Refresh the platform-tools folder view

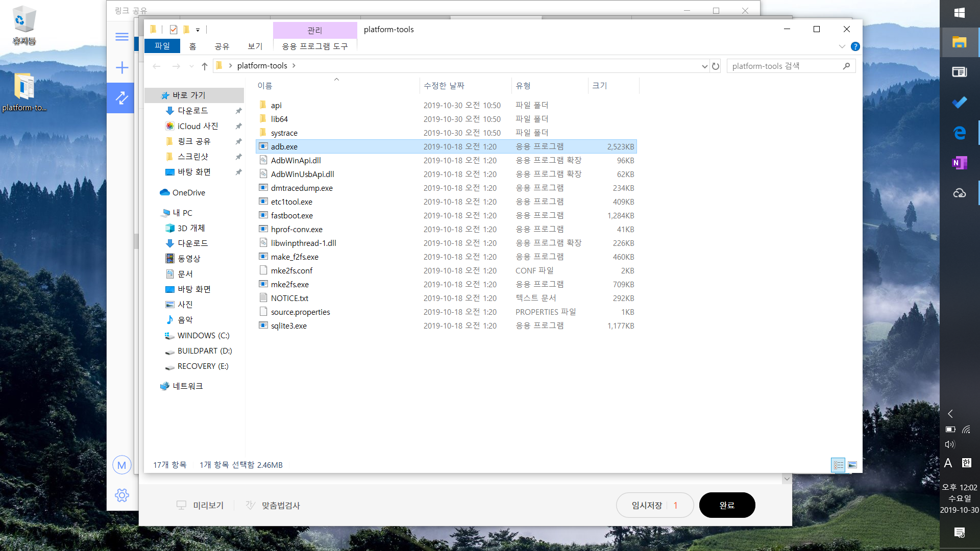(716, 66)
